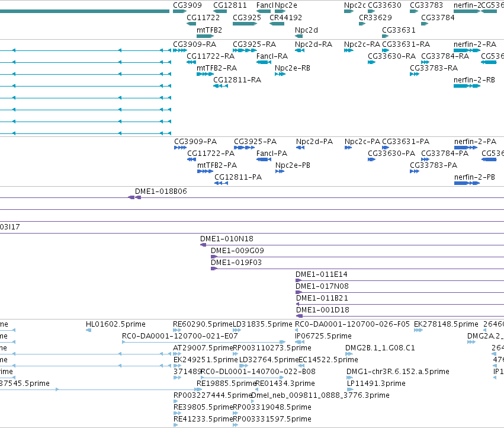Select the CG11722-RA transcript
The image size is (504, 428).
[191, 62]
